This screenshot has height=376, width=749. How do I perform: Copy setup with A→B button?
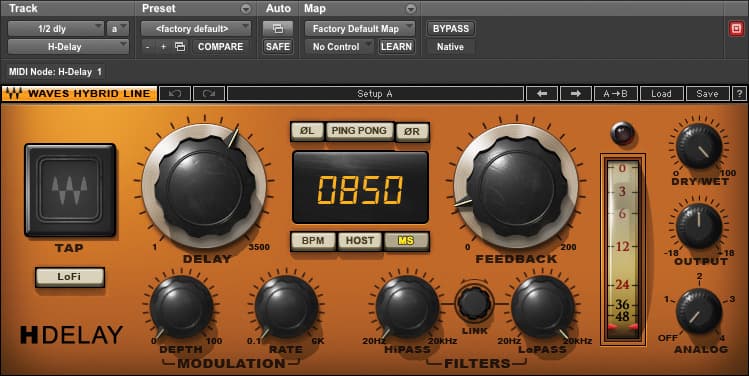coord(616,94)
